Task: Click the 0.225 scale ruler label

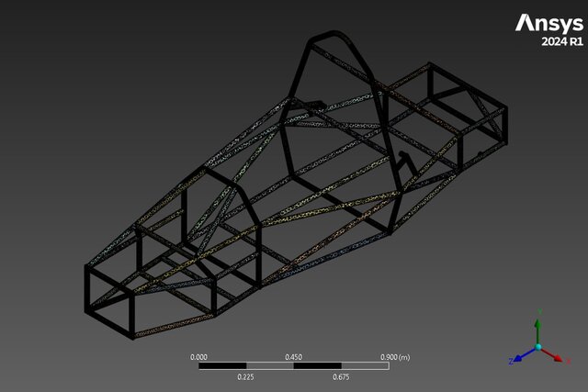Action: pyautogui.click(x=246, y=376)
